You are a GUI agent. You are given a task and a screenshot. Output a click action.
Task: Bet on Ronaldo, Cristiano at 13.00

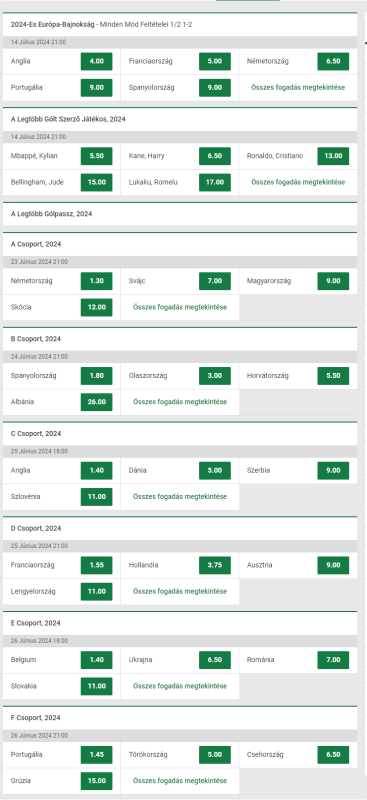(x=333, y=156)
